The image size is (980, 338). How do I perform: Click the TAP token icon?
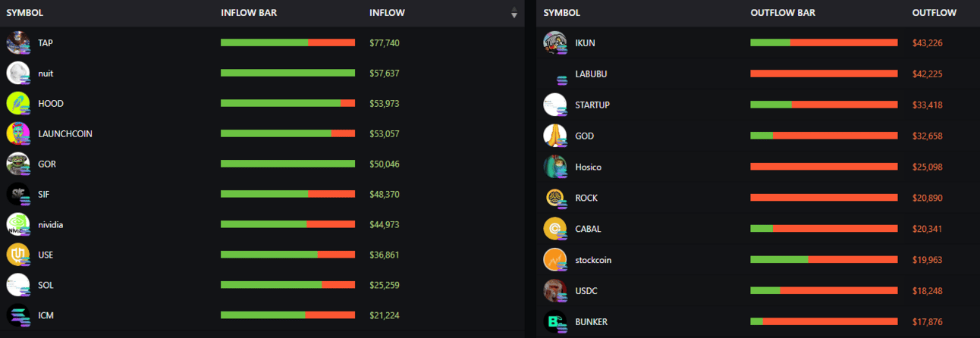pos(18,43)
